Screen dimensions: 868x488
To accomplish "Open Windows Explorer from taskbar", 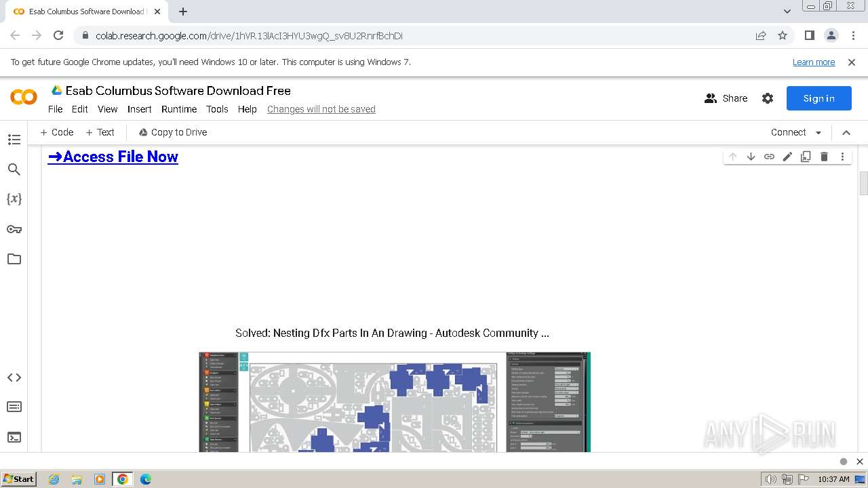I will coord(77,479).
